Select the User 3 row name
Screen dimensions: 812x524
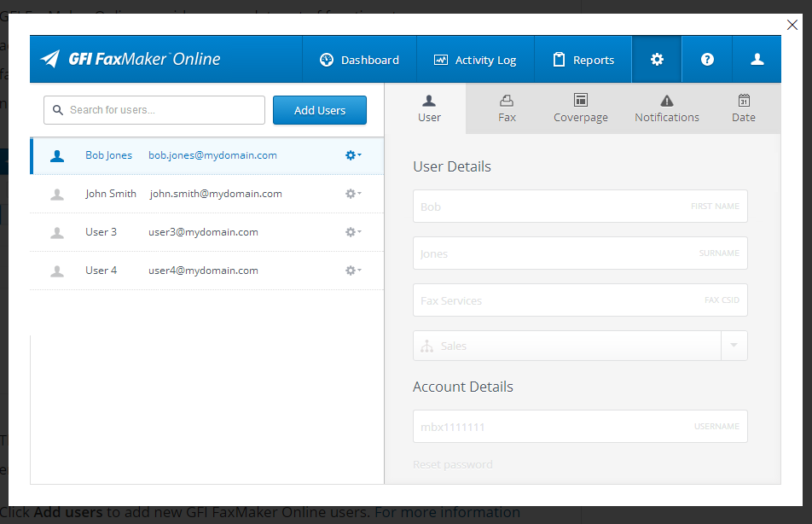click(101, 231)
